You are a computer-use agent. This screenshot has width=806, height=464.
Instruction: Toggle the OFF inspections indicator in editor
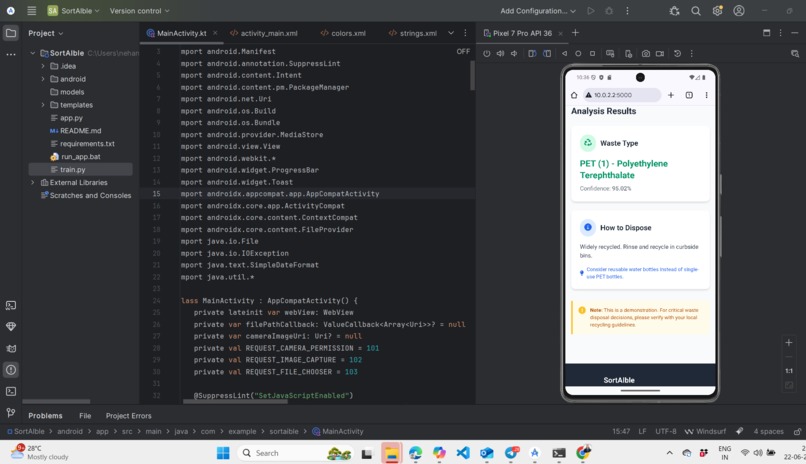[x=463, y=51]
